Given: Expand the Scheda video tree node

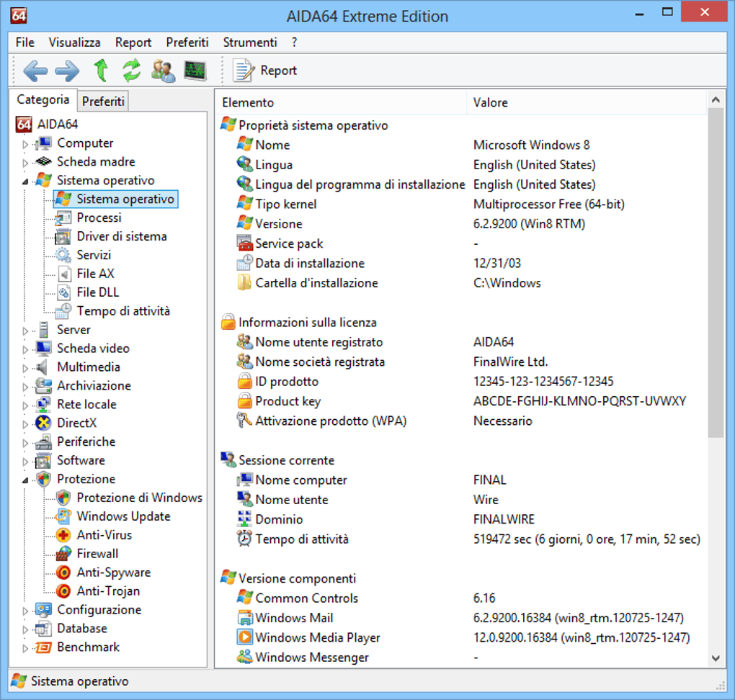Looking at the screenshot, I should pyautogui.click(x=25, y=349).
